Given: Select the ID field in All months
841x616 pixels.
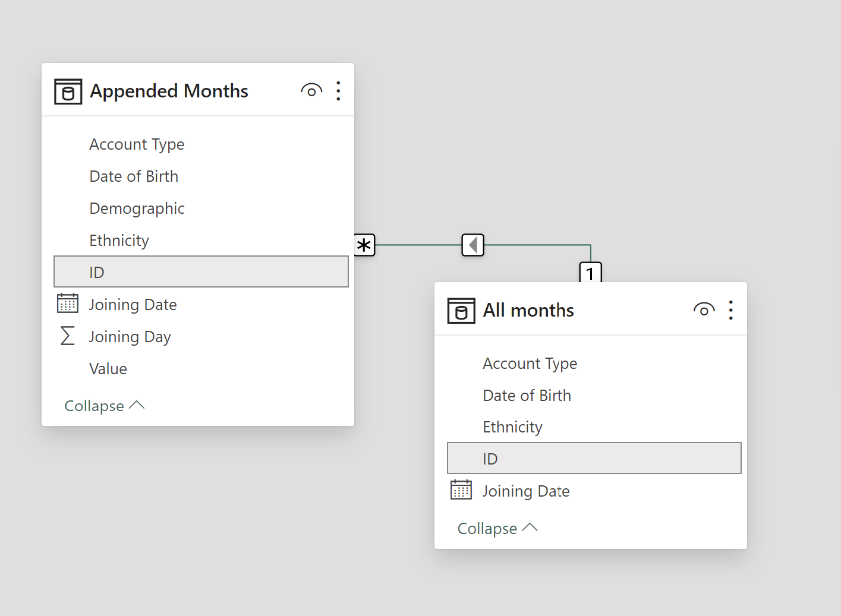Looking at the screenshot, I should [594, 459].
